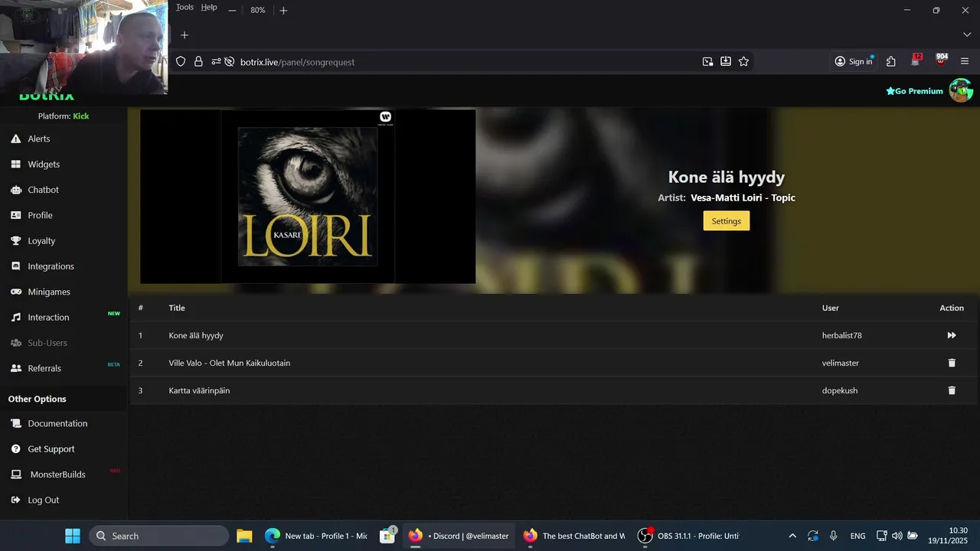
Task: Open File Explorer from taskbar
Action: [x=244, y=536]
